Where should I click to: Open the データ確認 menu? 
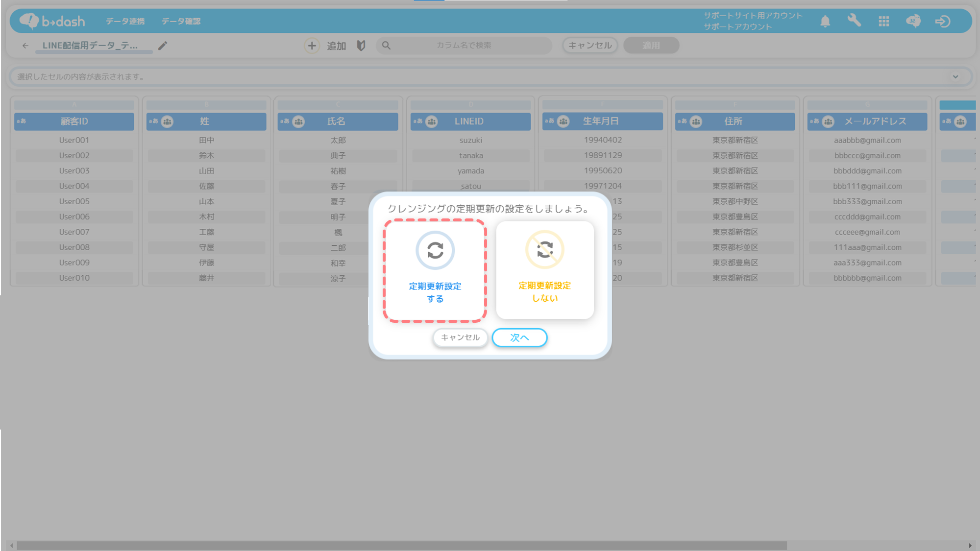[181, 21]
